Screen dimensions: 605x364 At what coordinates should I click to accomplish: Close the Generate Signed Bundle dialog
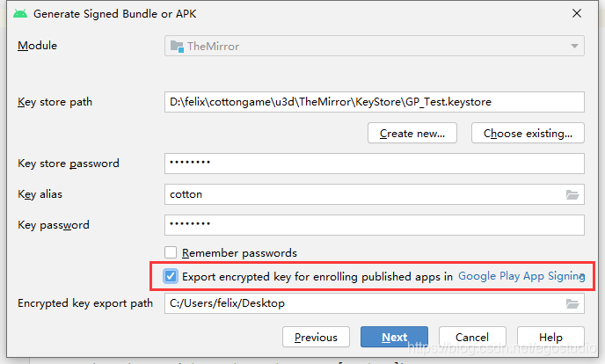click(576, 13)
